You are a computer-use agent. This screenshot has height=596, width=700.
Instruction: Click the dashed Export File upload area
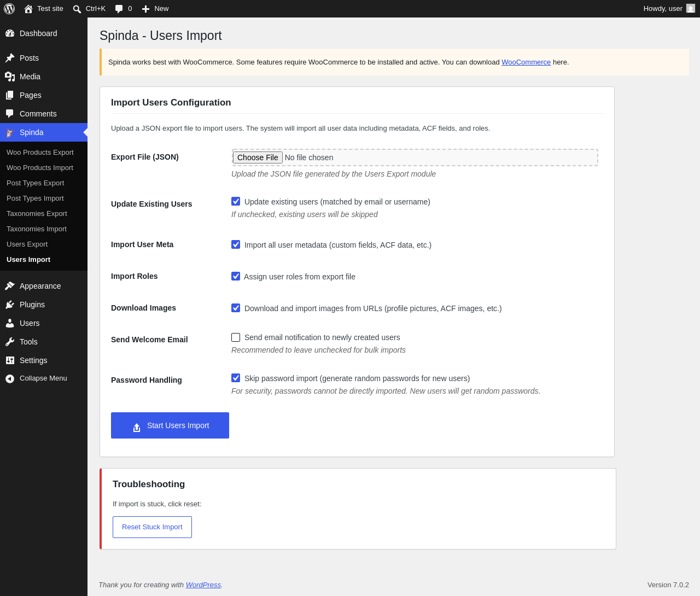pyautogui.click(x=415, y=157)
